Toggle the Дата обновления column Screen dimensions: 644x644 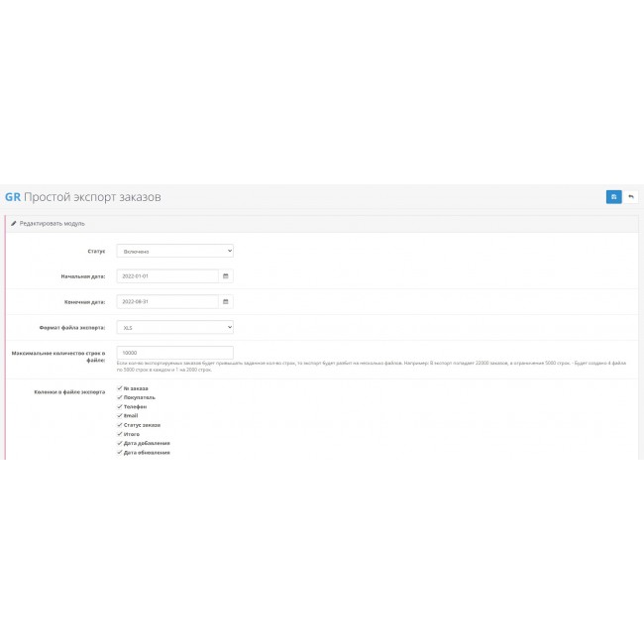pos(119,452)
